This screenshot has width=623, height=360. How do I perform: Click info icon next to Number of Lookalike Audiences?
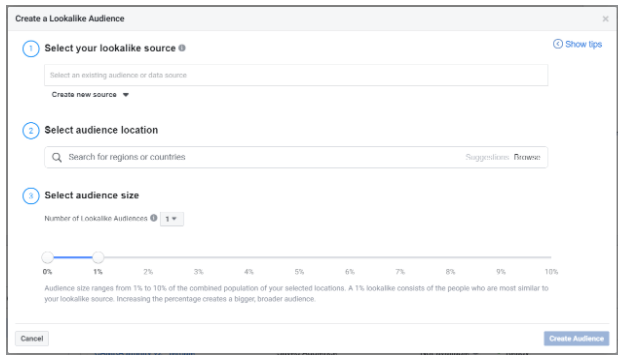click(154, 218)
